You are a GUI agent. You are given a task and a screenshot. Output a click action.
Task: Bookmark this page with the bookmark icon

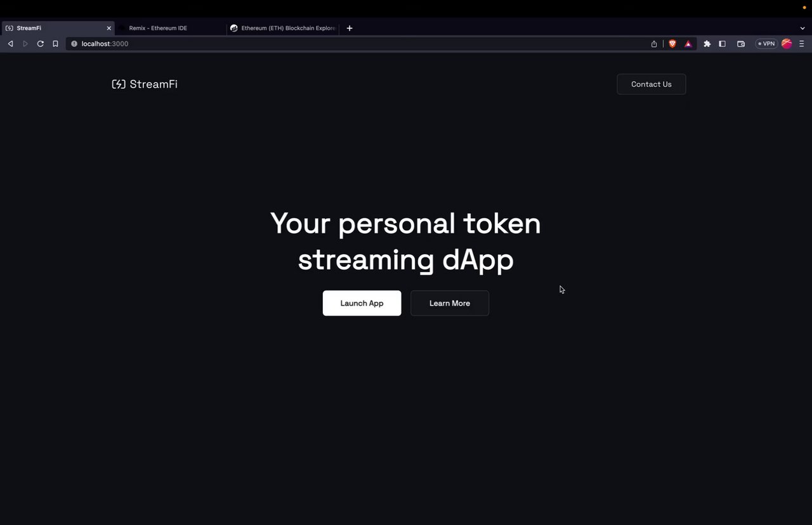55,44
